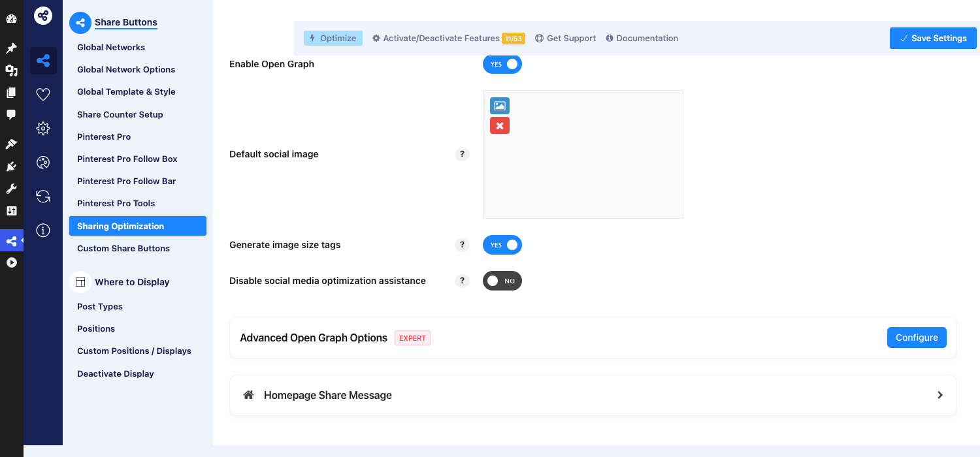Open the palette style section icon
980x457 pixels.
(43, 163)
